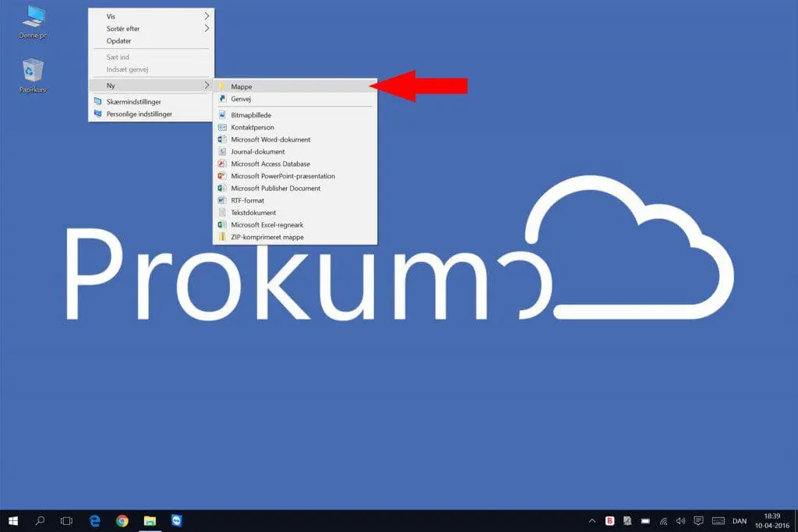Show hidden system tray icons chevron
The width and height of the screenshot is (798, 532).
(x=591, y=520)
